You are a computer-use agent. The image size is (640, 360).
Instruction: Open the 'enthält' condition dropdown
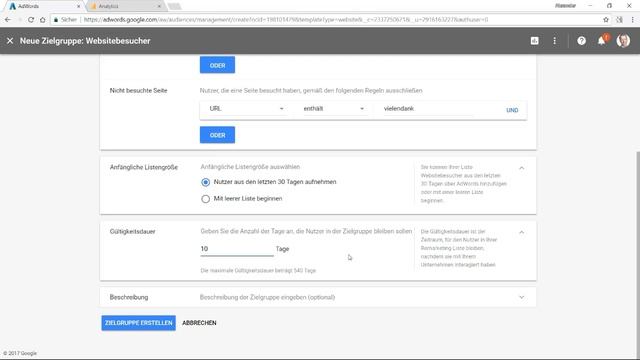click(333, 109)
